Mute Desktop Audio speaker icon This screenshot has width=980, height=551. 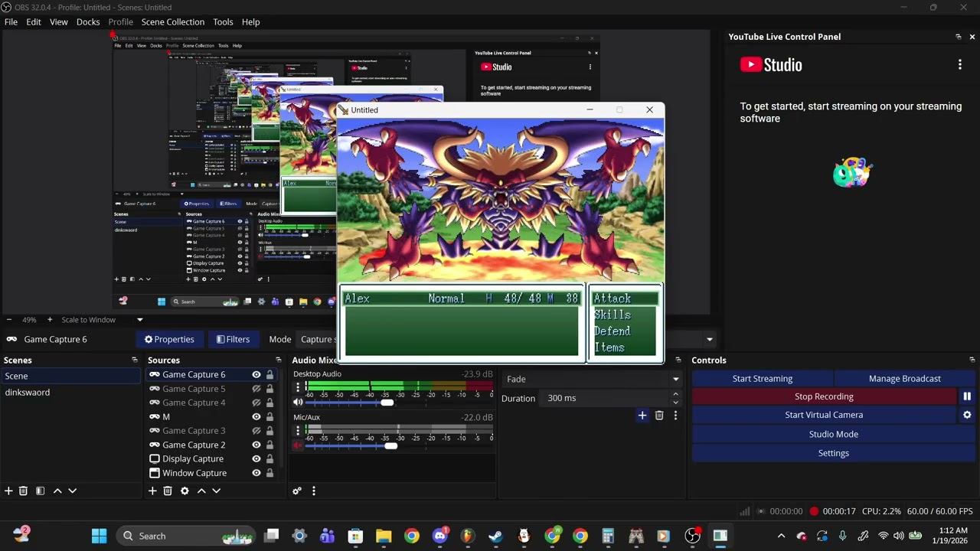click(298, 403)
